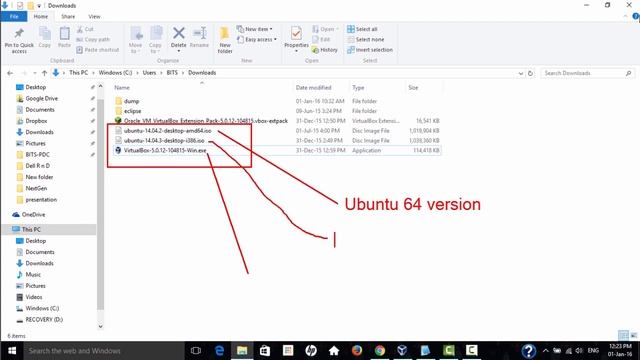Image resolution: width=640 pixels, height=360 pixels.
Task: Select This PC in navigation pane
Action: pos(31,229)
